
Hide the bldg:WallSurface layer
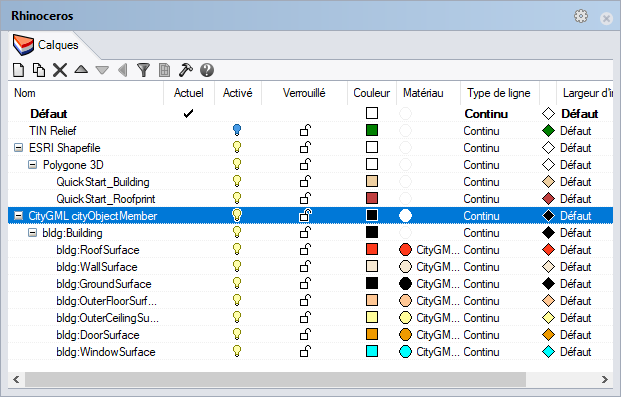click(237, 266)
